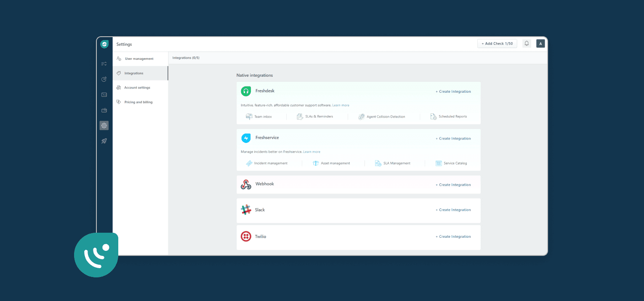Create a Freshdesk integration

tap(453, 91)
